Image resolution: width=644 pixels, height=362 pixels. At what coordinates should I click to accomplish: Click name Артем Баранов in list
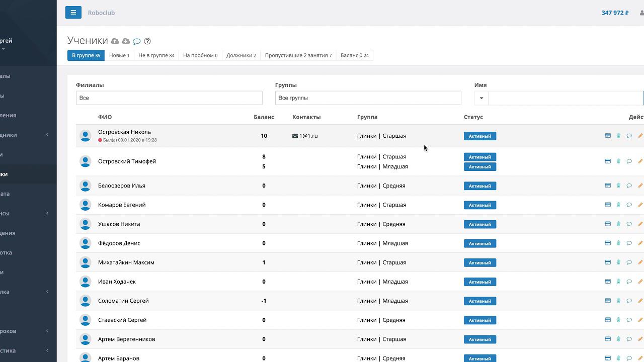point(119,358)
